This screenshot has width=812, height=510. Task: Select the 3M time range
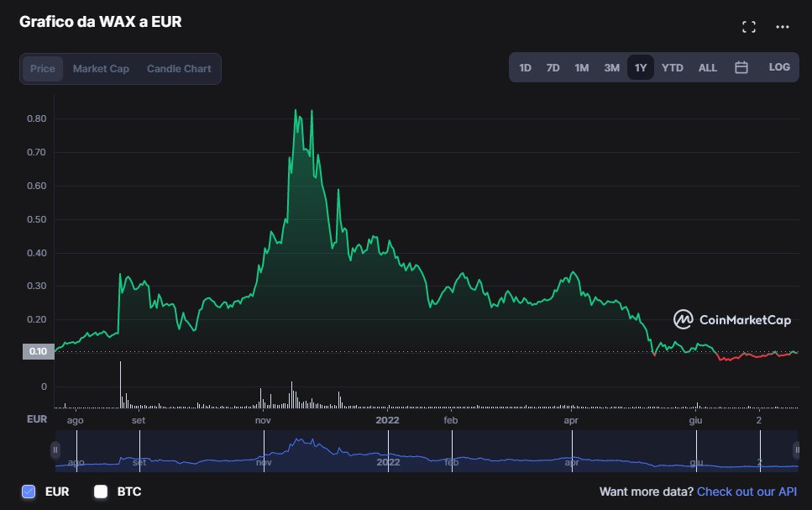tap(611, 67)
